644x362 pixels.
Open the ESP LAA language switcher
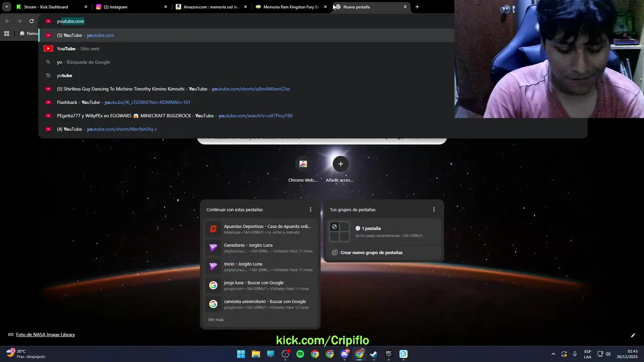(588, 354)
